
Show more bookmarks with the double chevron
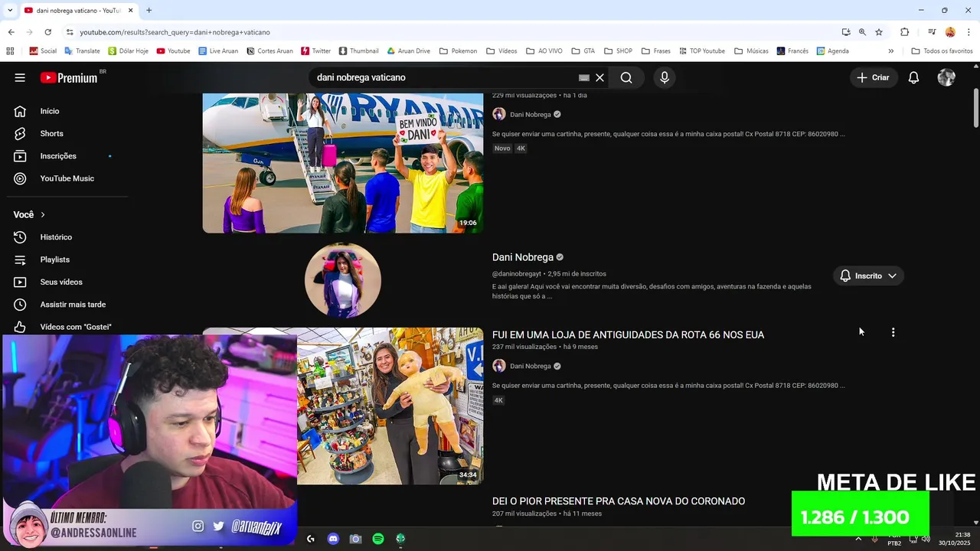(x=890, y=51)
